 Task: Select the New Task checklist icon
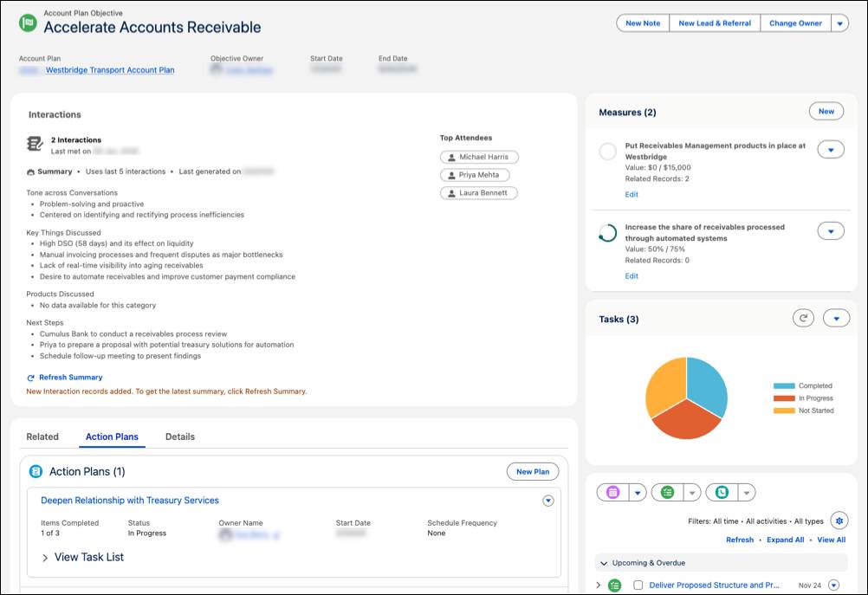pos(666,492)
